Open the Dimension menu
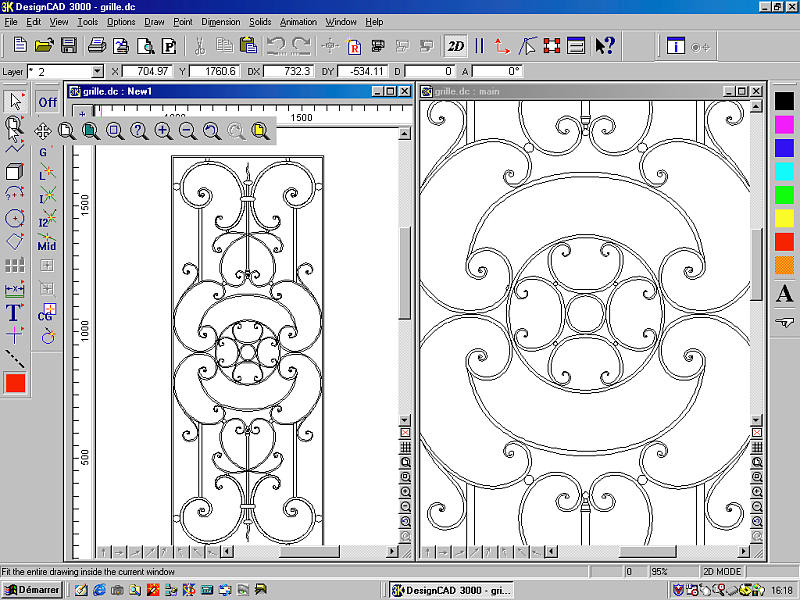This screenshot has height=600, width=800. pyautogui.click(x=220, y=21)
